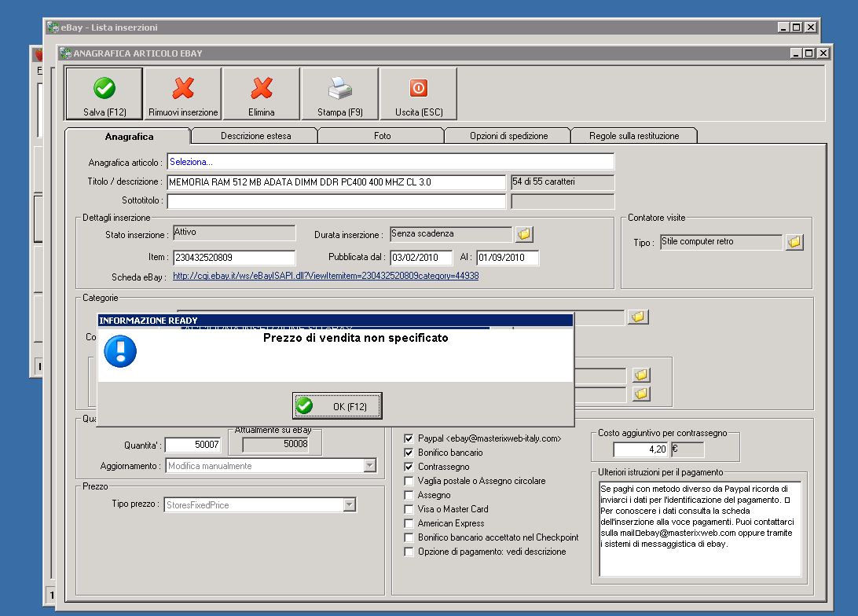
Task: Minimize the Anagrafica Articolo eBay window
Action: (796, 53)
